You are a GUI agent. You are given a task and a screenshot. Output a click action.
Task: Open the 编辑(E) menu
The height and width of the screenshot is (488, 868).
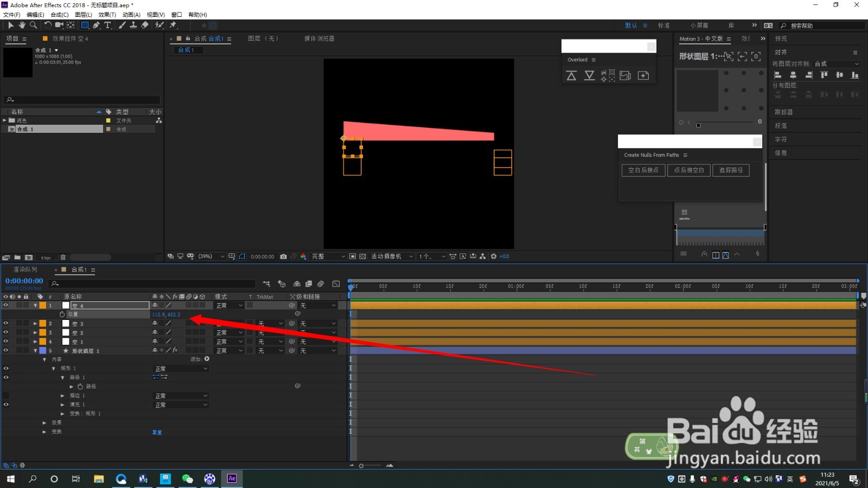35,15
